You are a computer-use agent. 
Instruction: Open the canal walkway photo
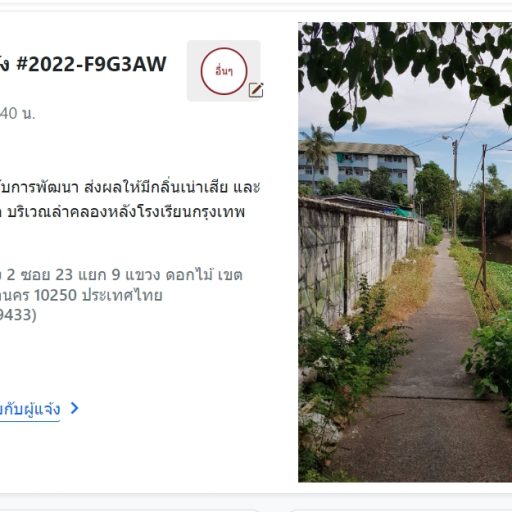coord(405,252)
